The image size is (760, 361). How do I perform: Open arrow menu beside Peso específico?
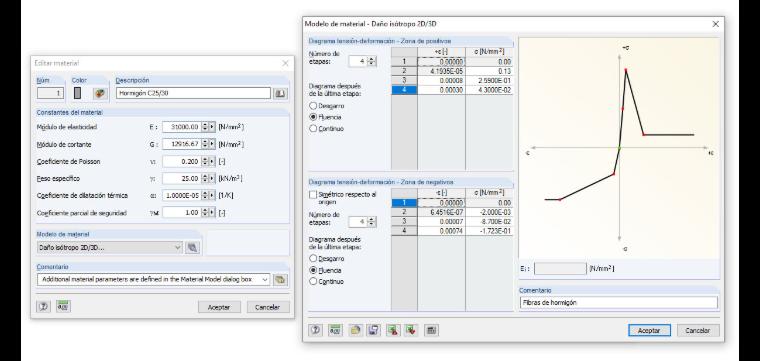click(x=212, y=178)
